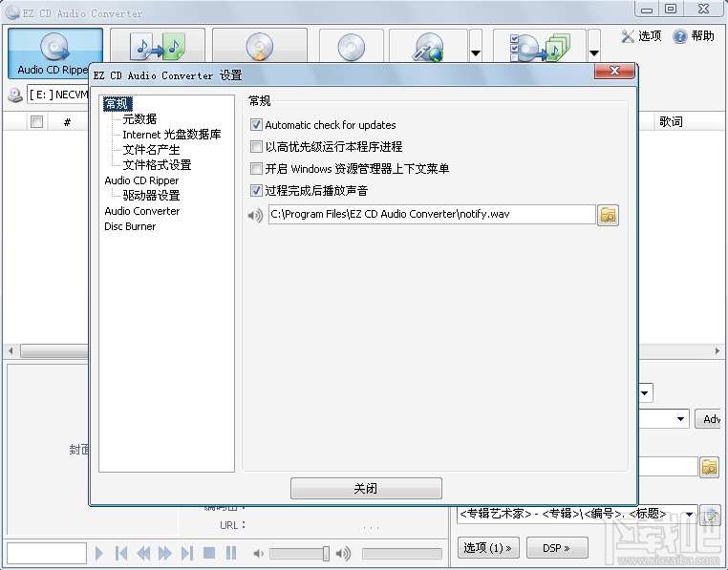Open 文件名产生 settings page
The width and height of the screenshot is (728, 570).
(151, 150)
